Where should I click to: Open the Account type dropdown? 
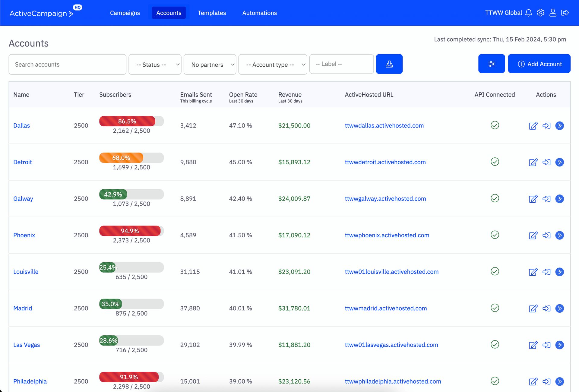(x=273, y=65)
